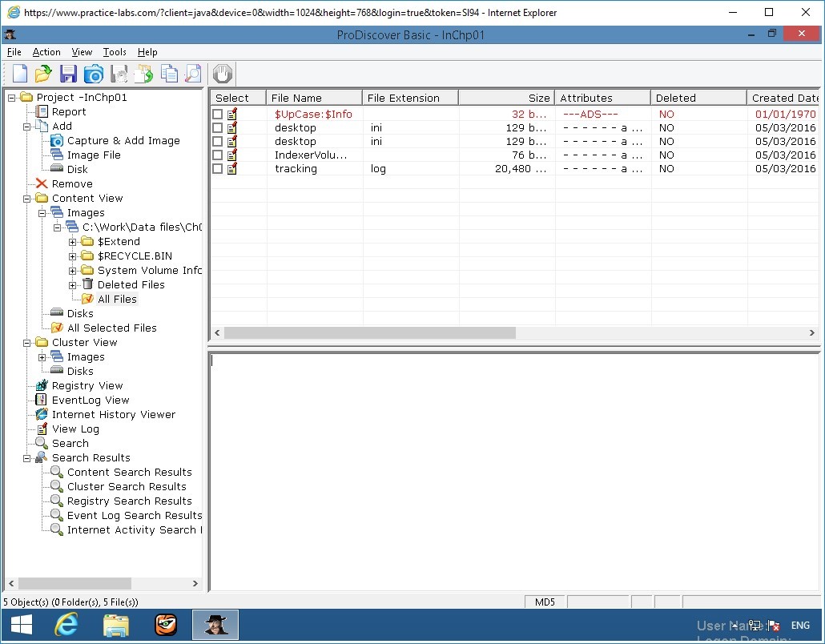Open File Explorer from the taskbar

click(116, 625)
